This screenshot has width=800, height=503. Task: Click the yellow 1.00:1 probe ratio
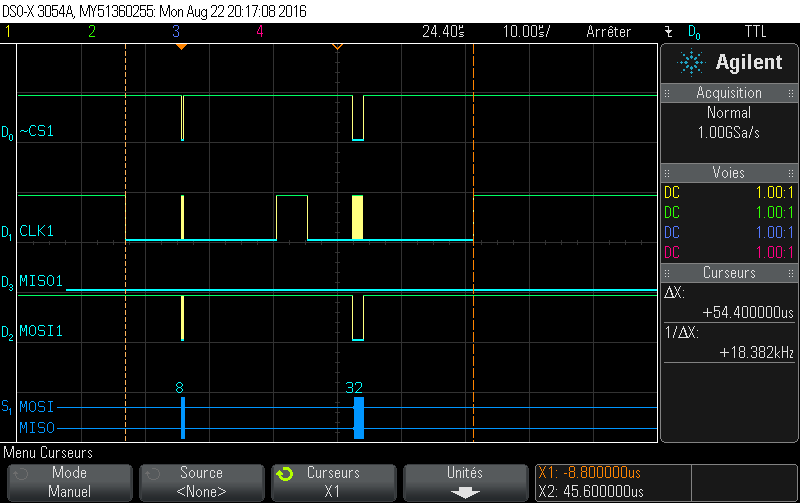coord(774,193)
